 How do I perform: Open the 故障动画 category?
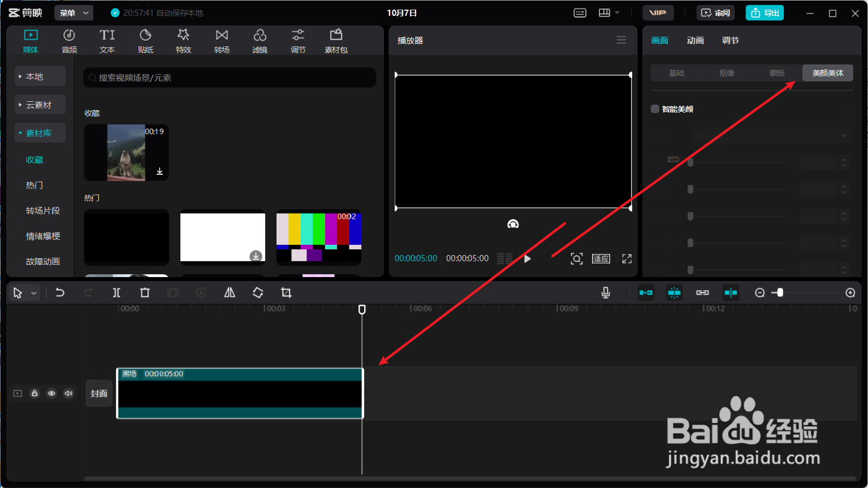coord(43,262)
